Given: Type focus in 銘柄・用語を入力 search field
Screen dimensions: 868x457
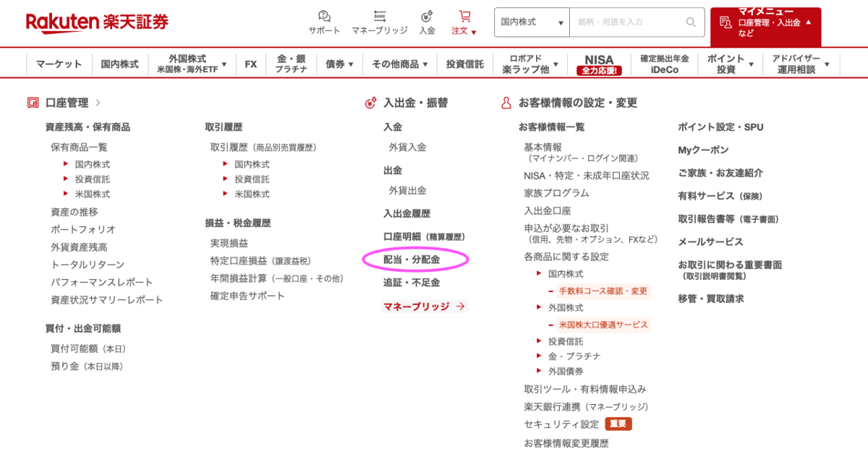Looking at the screenshot, I should [626, 22].
